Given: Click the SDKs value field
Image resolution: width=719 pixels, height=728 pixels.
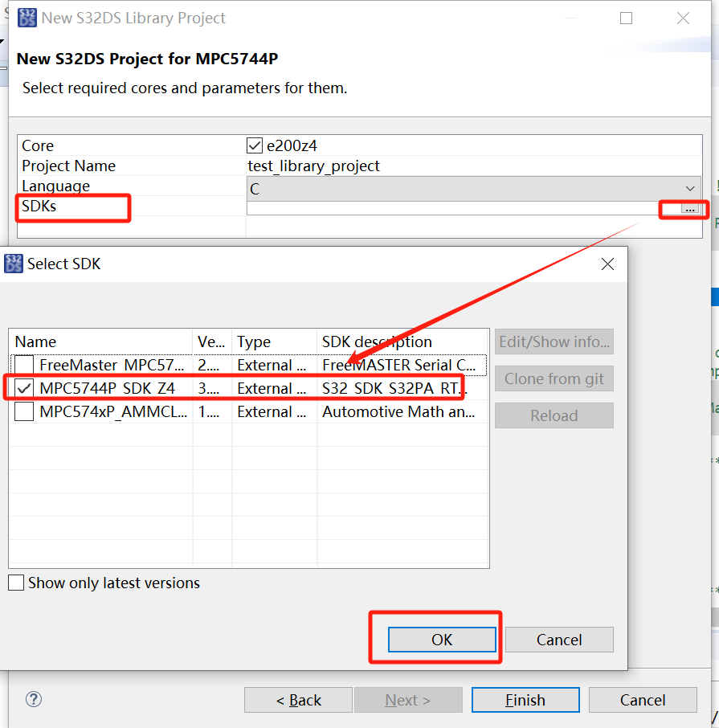Looking at the screenshot, I should point(464,209).
